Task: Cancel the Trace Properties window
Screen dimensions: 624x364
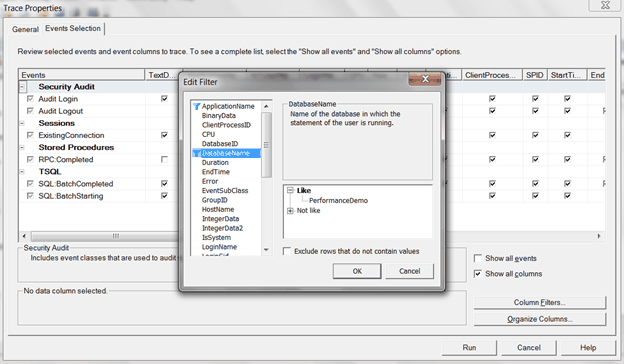Action: click(x=529, y=348)
